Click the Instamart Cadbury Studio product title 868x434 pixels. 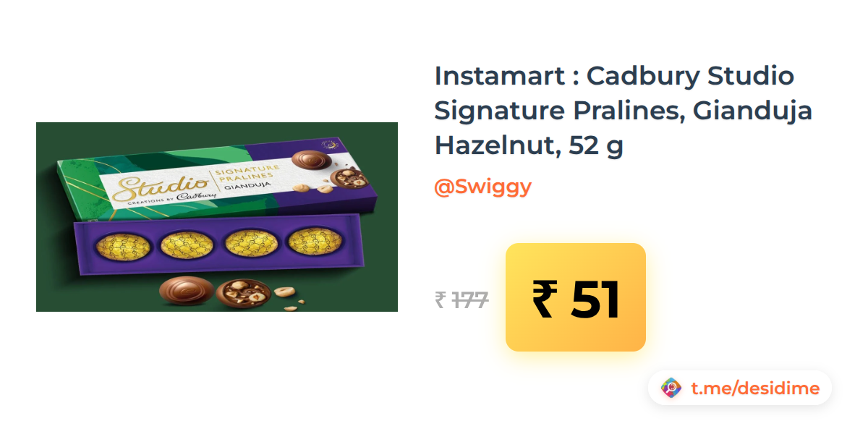click(624, 111)
